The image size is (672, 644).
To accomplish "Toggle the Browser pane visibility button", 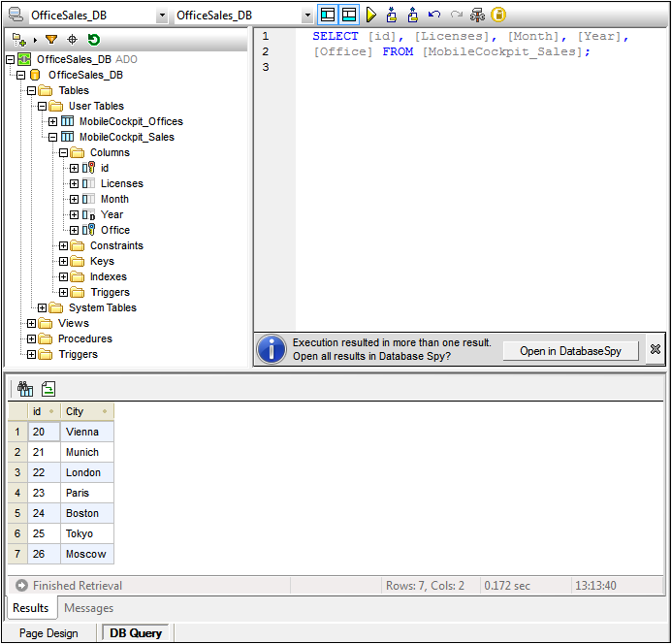I will click(329, 16).
